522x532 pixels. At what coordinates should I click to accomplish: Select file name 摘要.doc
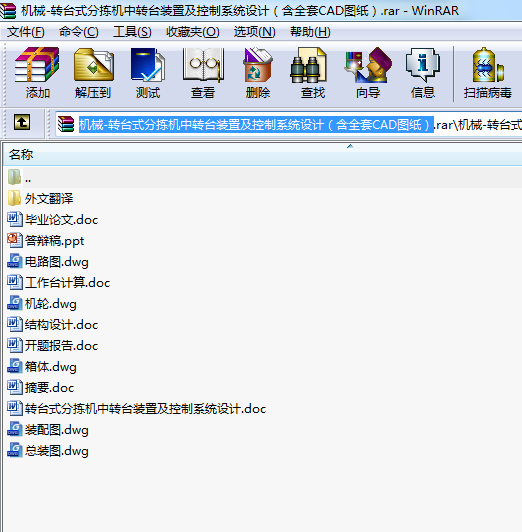pos(50,388)
